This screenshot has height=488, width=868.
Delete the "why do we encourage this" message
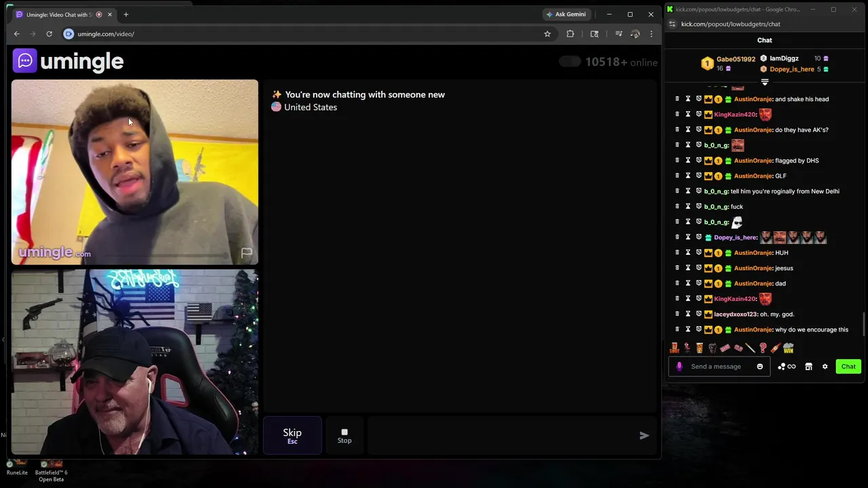(677, 329)
